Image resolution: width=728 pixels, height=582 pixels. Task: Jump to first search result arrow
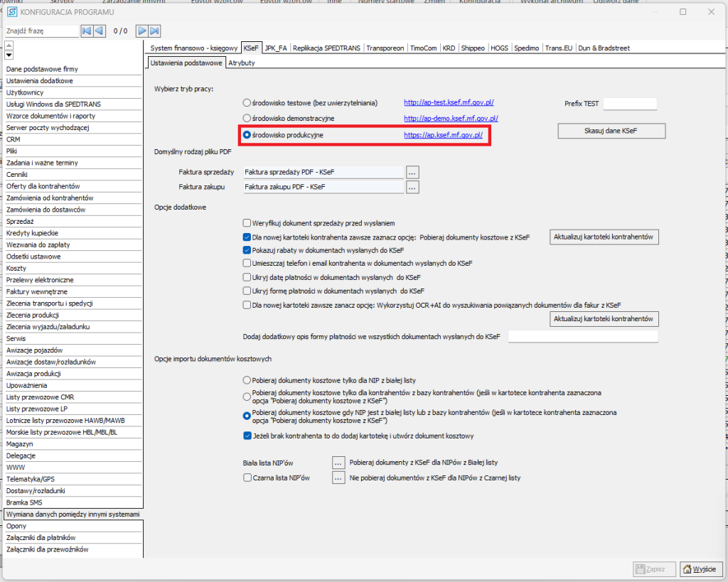click(x=87, y=31)
